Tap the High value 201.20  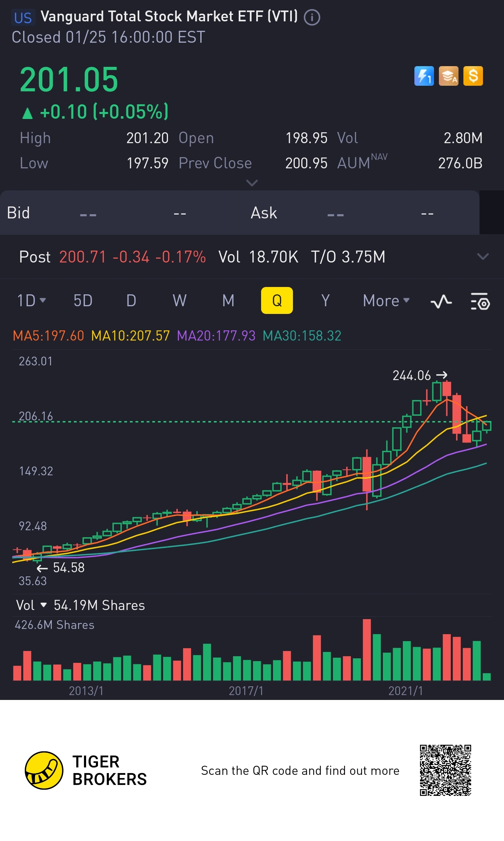point(147,138)
